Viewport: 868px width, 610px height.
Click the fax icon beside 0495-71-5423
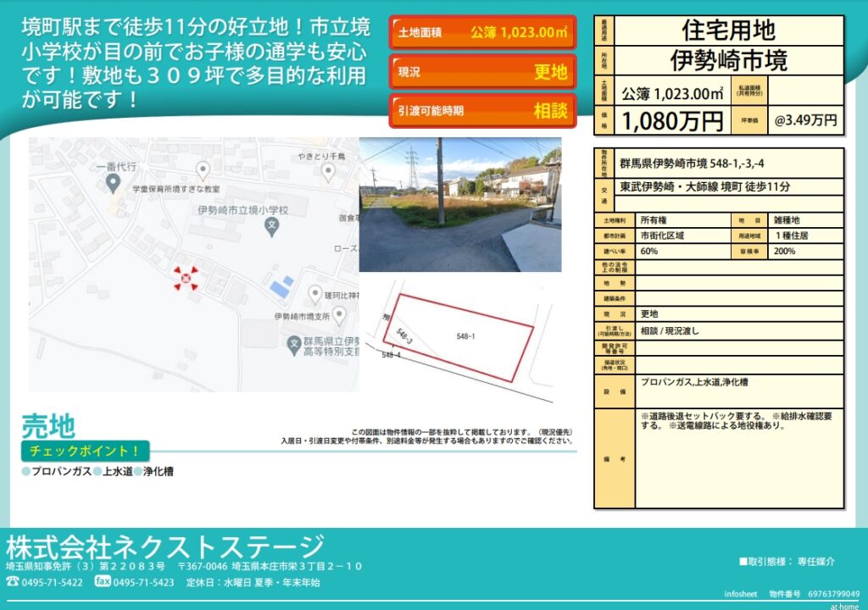point(103,582)
